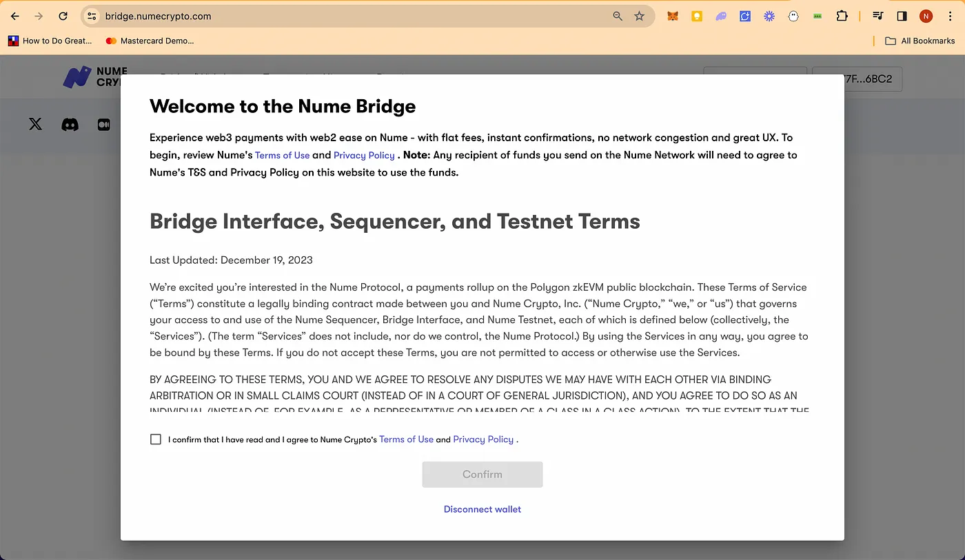
Task: Open the media control music icon
Action: click(878, 16)
